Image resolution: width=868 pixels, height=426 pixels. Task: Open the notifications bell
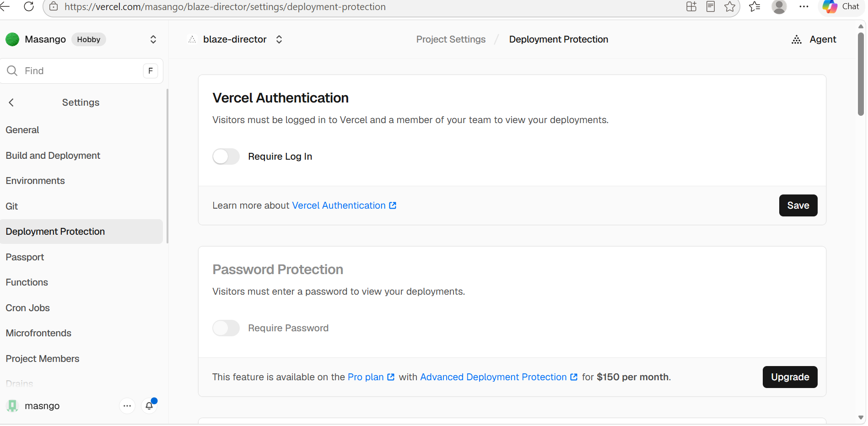(x=149, y=406)
